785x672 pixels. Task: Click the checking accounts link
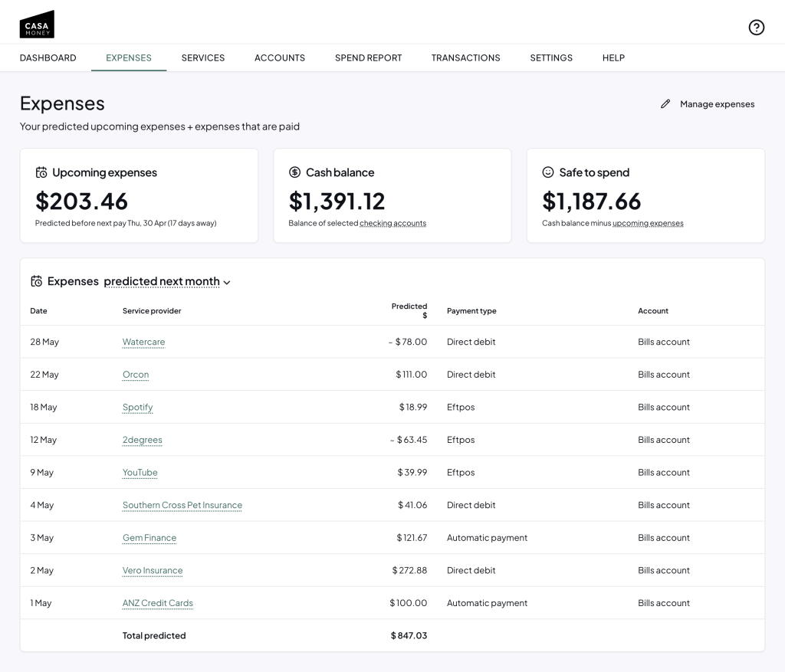[x=392, y=224]
